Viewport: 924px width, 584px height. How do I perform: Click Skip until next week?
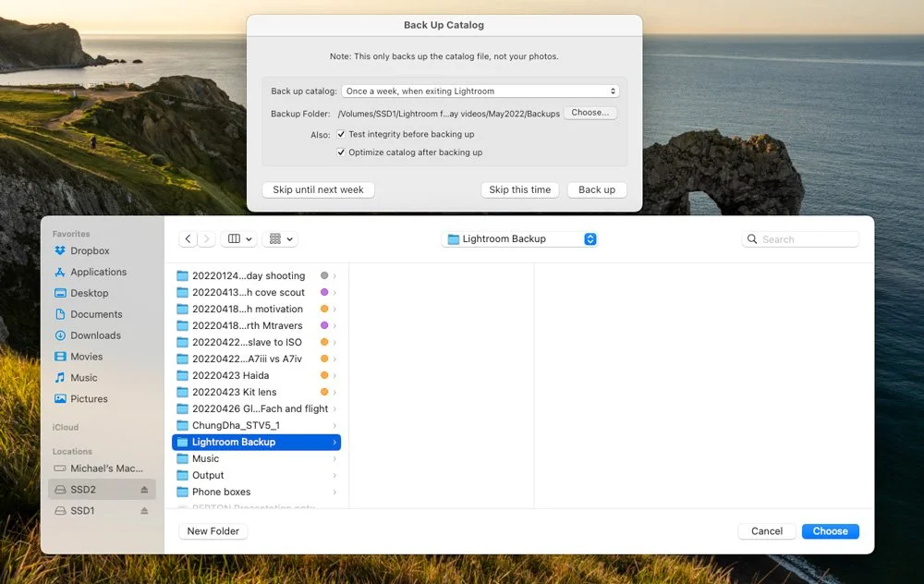(x=318, y=189)
